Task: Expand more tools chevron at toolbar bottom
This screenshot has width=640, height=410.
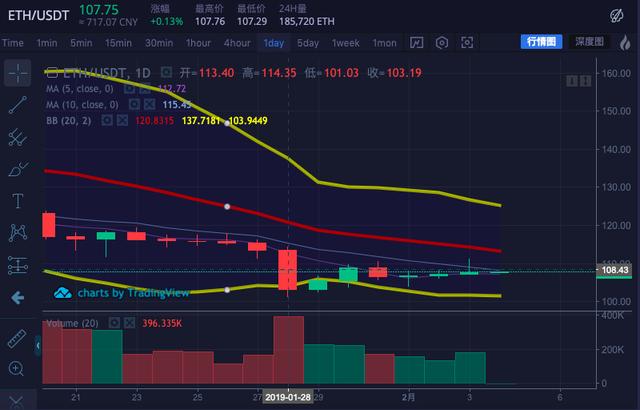Action: 16,401
